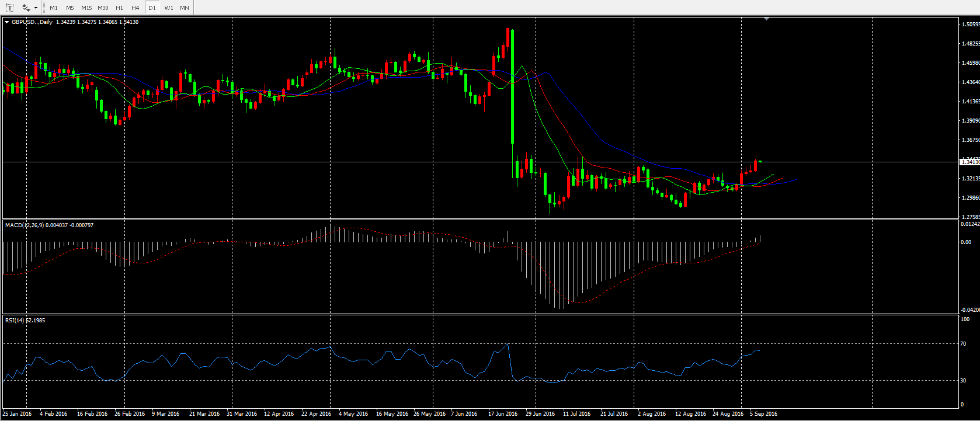Click the arrows objects tool icon
This screenshot has width=980, height=421.
[x=26, y=8]
